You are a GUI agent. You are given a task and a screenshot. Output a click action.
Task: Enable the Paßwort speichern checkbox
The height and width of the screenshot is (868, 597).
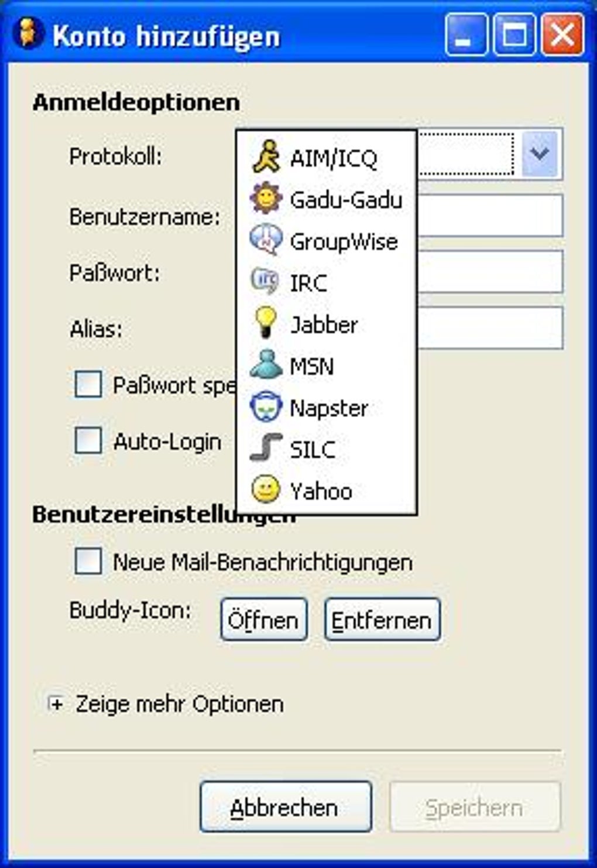tap(88, 385)
